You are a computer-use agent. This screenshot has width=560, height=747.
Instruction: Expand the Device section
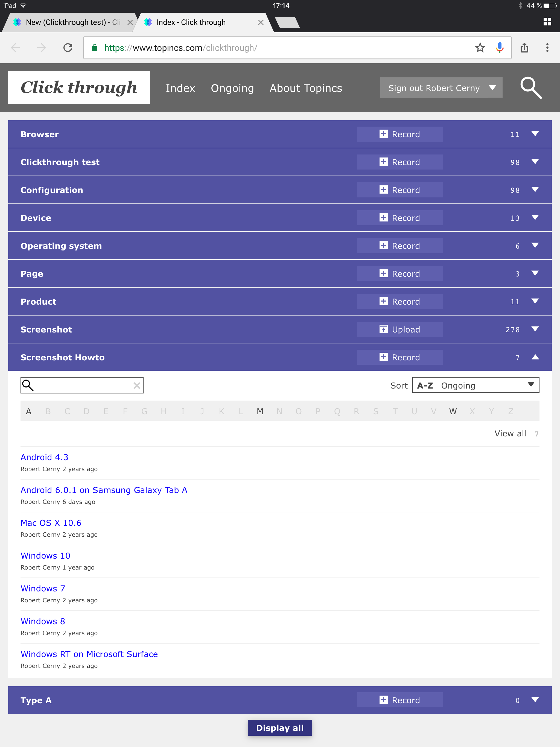click(535, 217)
